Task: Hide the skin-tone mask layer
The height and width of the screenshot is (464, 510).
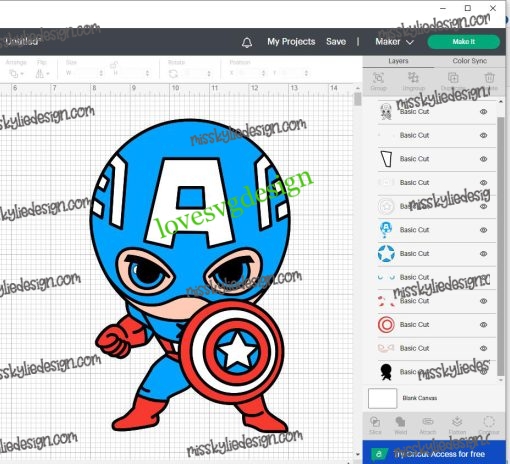Action: 484,348
